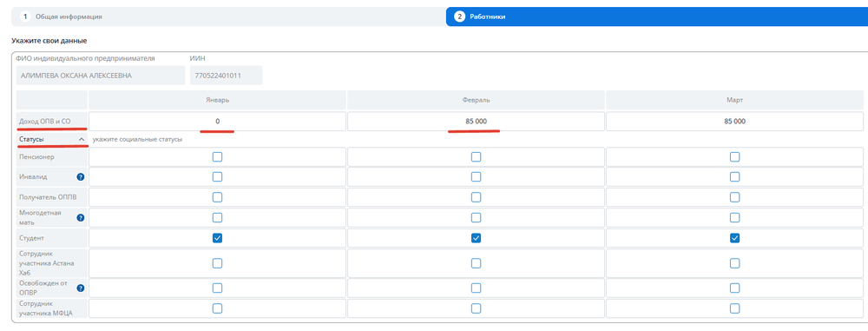Click the ФИО field АЛИМПЕВА ОКСАНА АЛЕКСЕЕВНА
This screenshot has width=868, height=331.
tap(101, 76)
